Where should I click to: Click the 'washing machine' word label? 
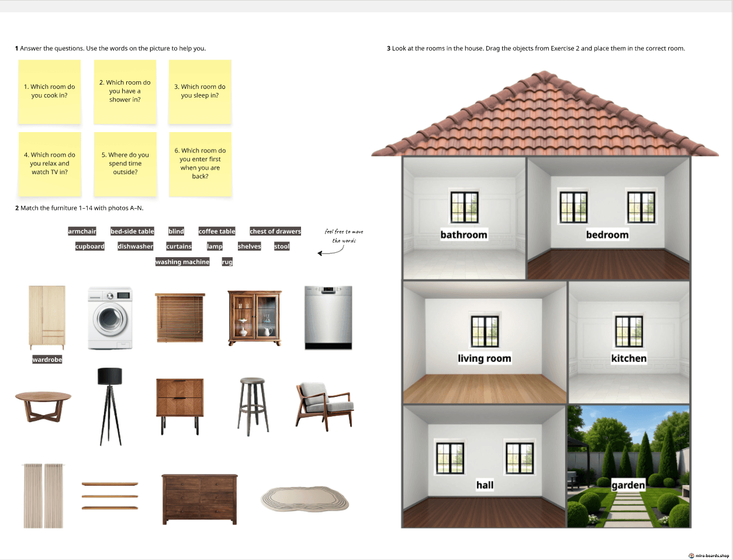[182, 262]
